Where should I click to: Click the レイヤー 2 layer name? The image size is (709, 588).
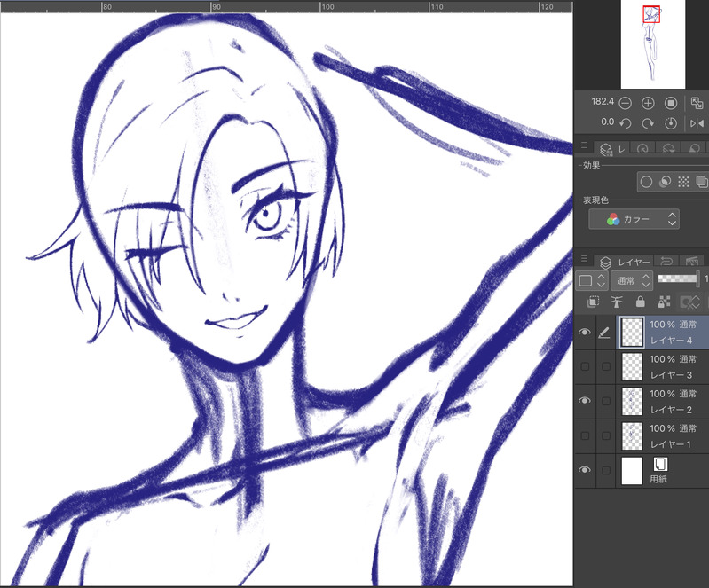click(671, 410)
